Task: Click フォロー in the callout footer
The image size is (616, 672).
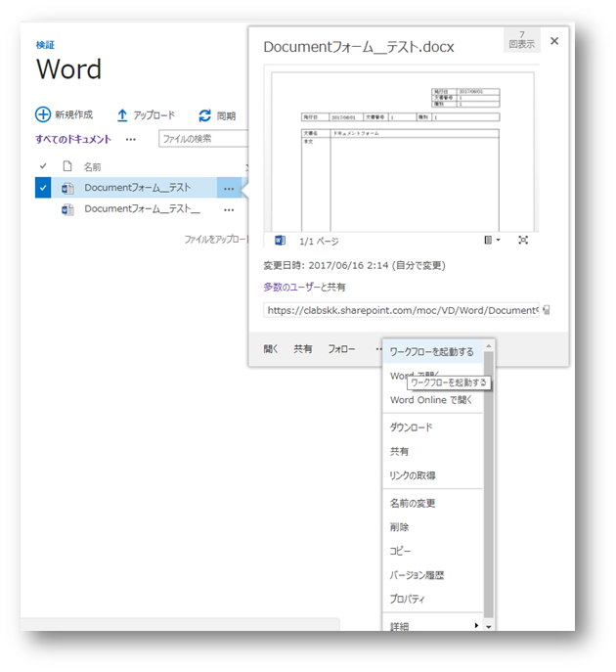Action: 341,349
